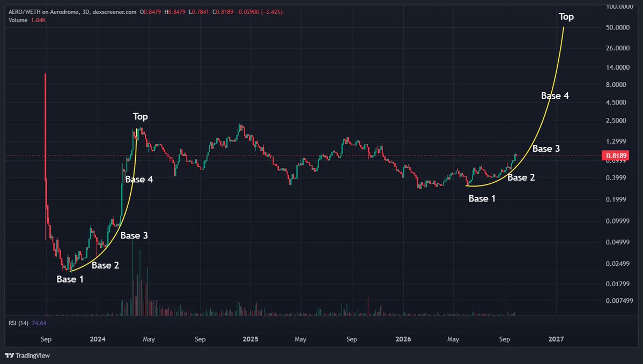643x364 pixels.
Task: Select the Base 1 label near late 2023 low
Action: [x=70, y=279]
